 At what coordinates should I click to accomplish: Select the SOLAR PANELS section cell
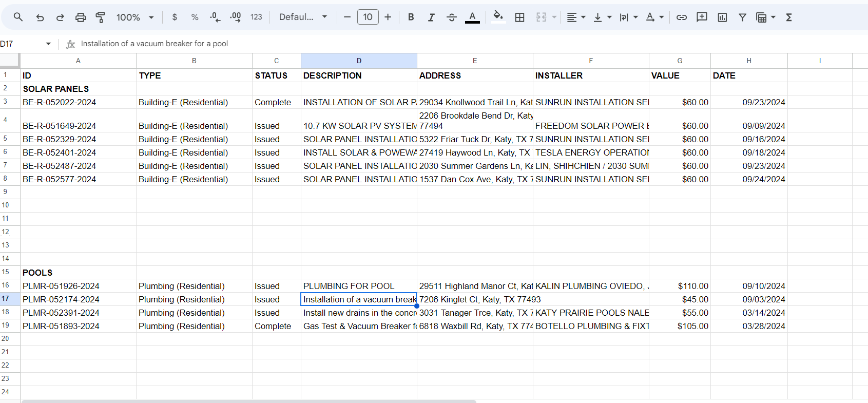(78, 89)
